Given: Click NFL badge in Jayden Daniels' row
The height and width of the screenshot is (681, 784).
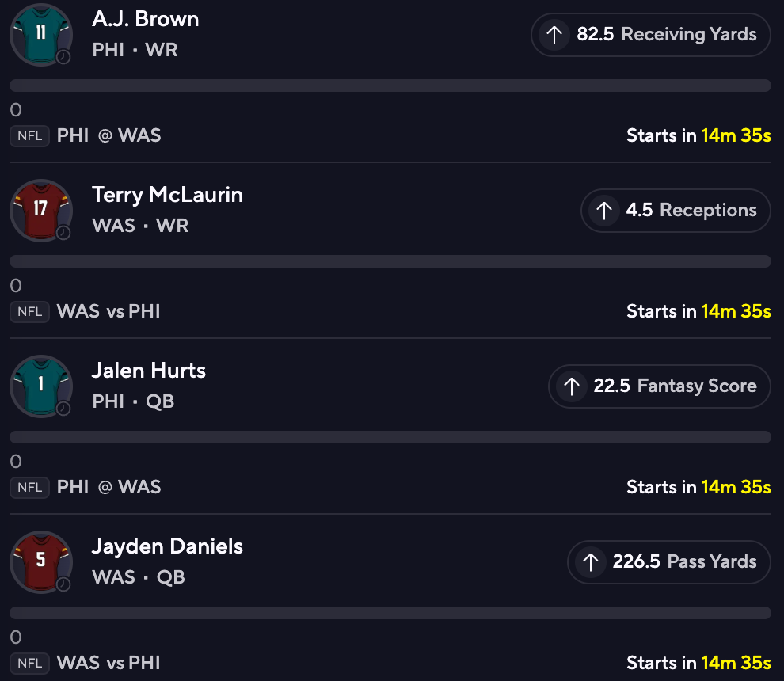Looking at the screenshot, I should pyautogui.click(x=30, y=664).
